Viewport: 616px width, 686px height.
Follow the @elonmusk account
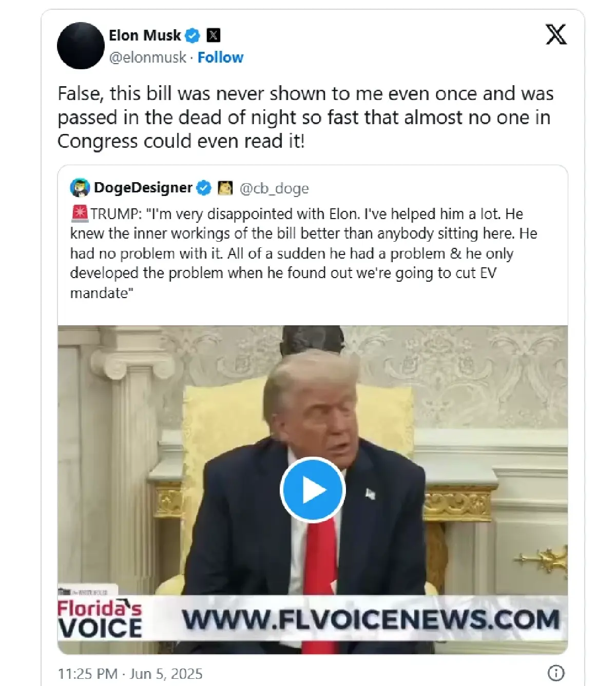[x=220, y=57]
